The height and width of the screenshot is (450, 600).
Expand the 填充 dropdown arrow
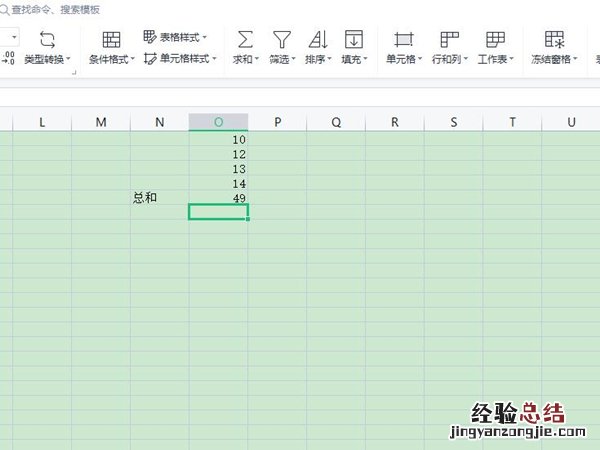click(x=365, y=59)
